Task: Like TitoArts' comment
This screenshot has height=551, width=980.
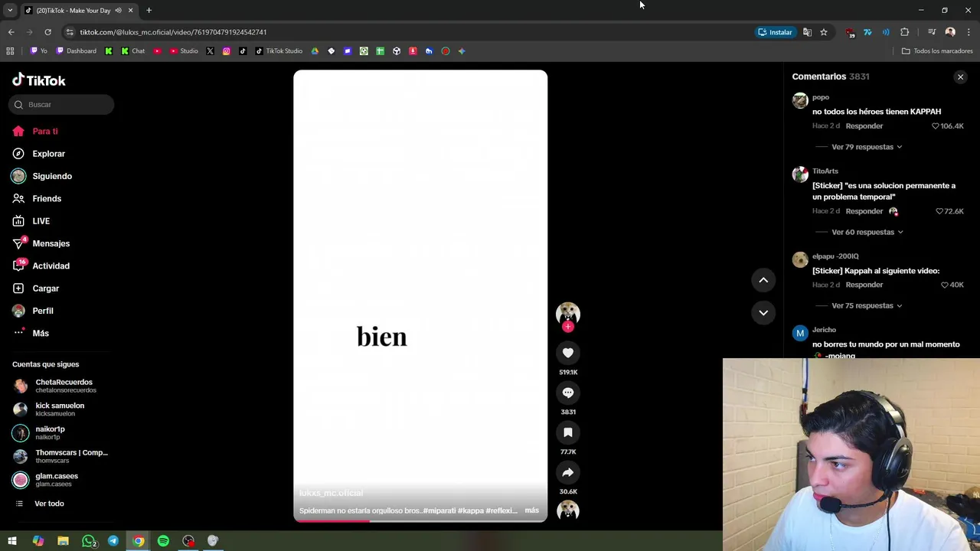Action: point(939,211)
